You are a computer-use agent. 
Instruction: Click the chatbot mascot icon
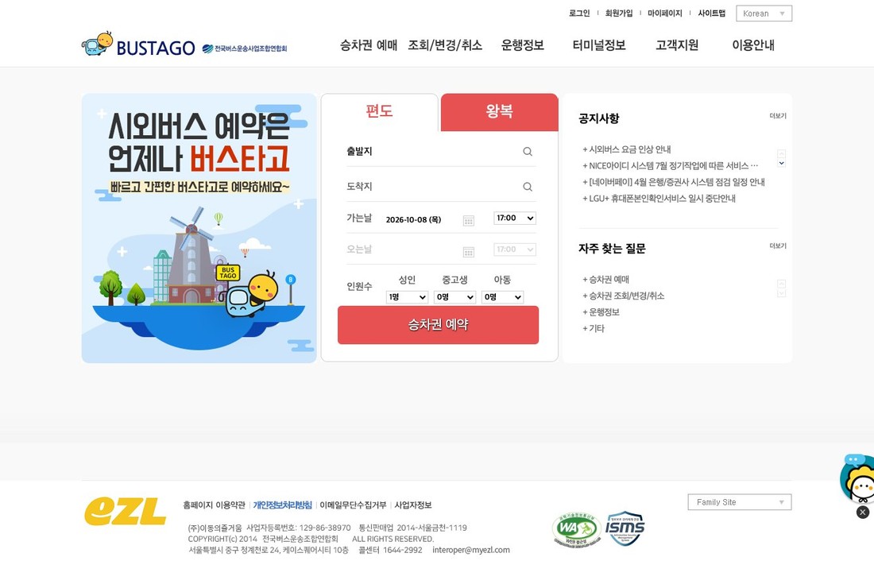click(858, 478)
